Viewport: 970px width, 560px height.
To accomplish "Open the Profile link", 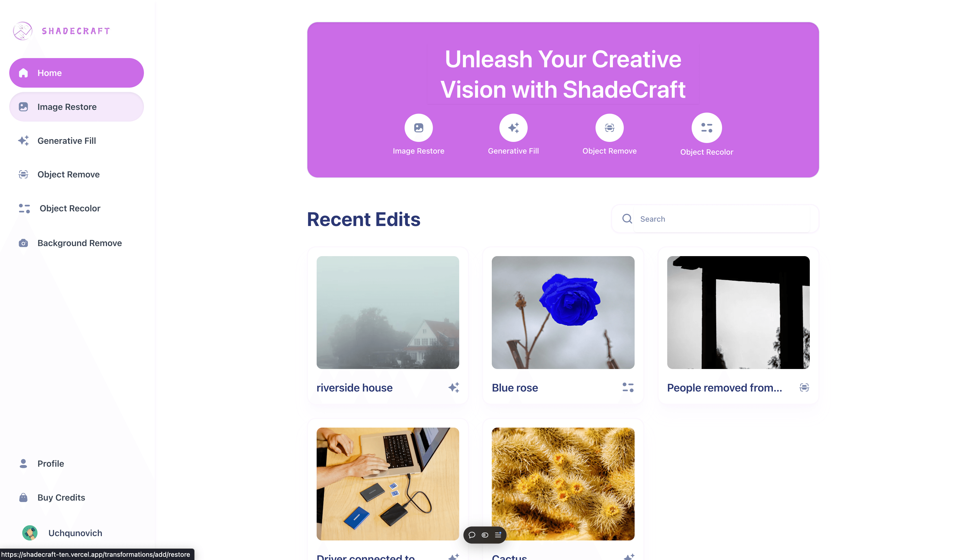I will tap(76, 463).
